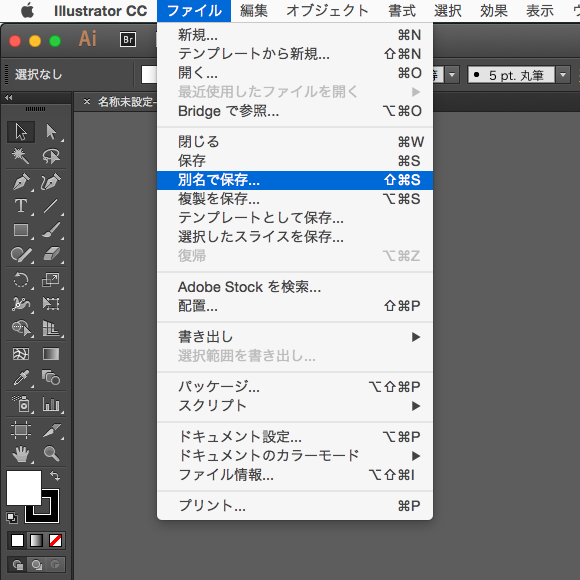Open dropdown arrow left of brush field

point(452,75)
